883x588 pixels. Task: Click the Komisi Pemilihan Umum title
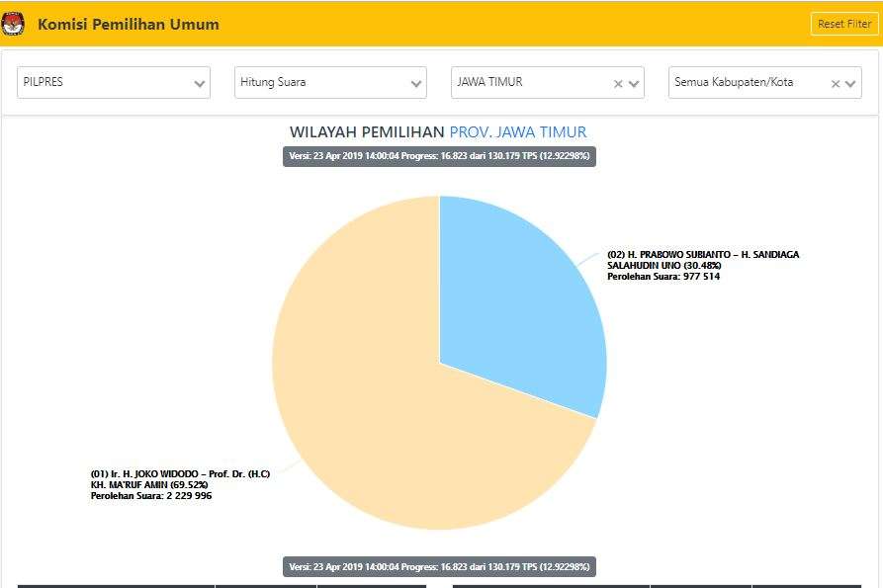129,25
